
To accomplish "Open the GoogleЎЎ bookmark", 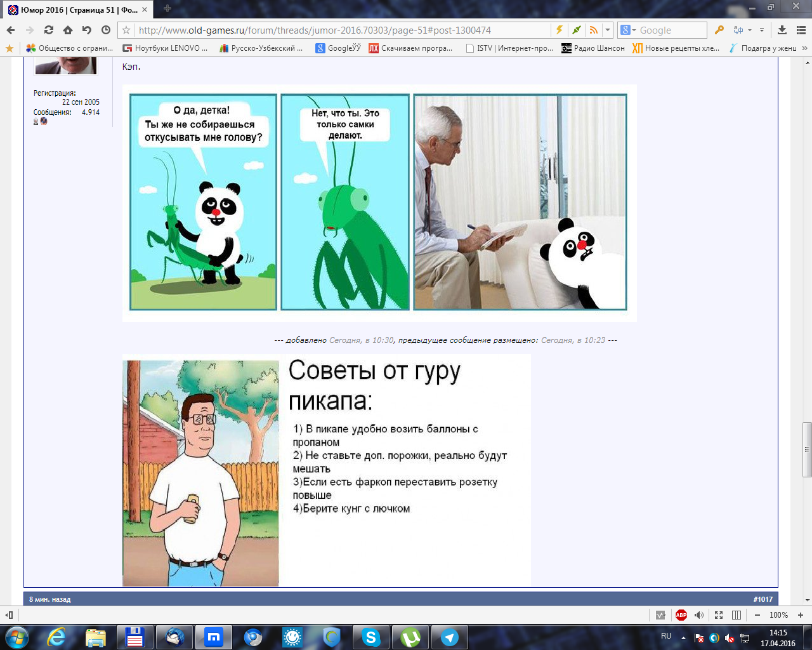I will (338, 48).
